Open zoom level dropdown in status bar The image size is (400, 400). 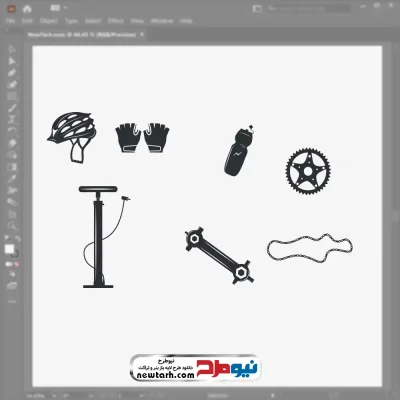click(54, 396)
